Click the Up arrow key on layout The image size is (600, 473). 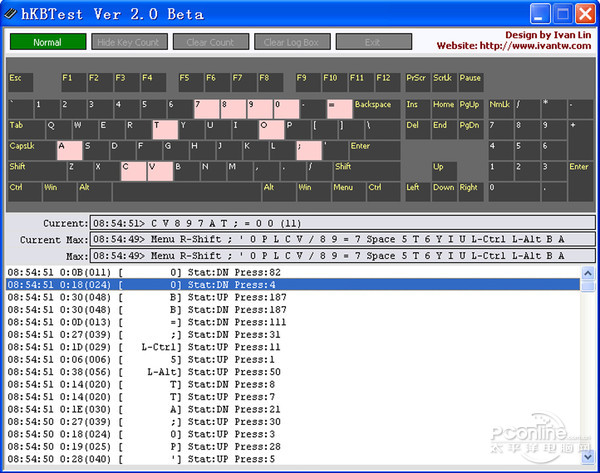443,170
